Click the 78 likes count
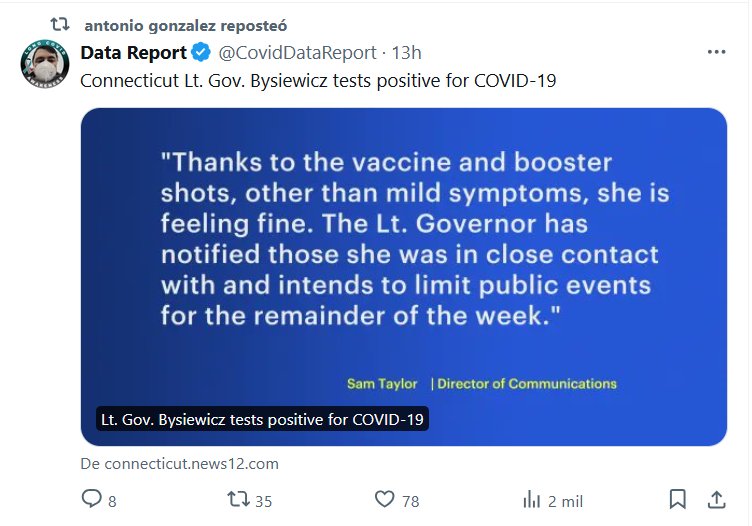This screenshot has height=526, width=752. (410, 500)
